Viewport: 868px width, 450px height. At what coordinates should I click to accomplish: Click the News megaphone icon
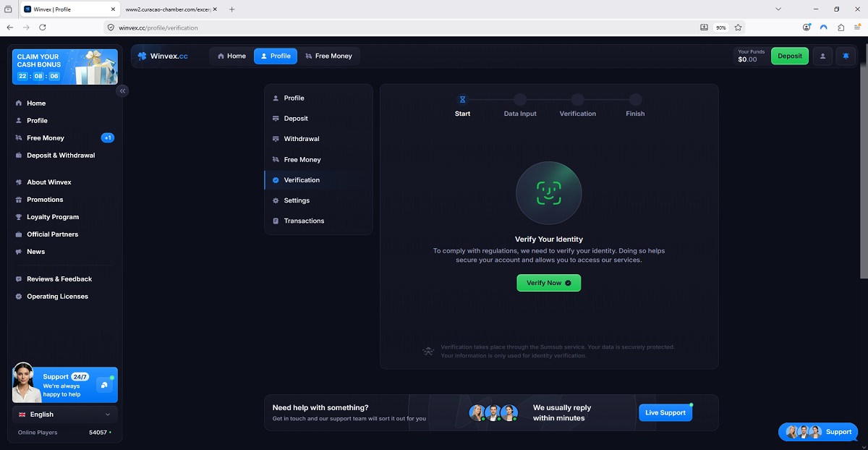(19, 252)
